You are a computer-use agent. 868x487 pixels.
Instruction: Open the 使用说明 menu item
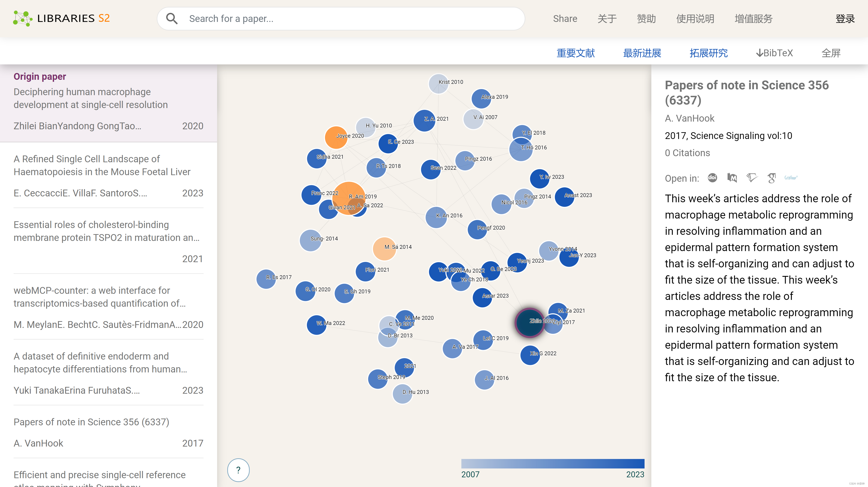pyautogui.click(x=695, y=19)
